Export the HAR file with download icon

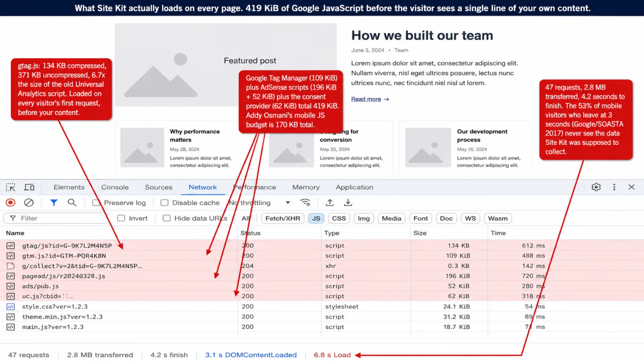(x=348, y=203)
